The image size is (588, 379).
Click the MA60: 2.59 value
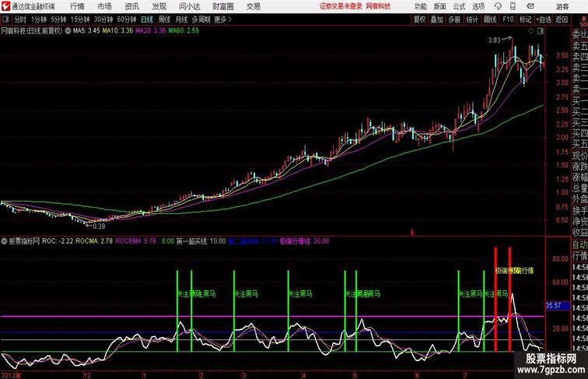pyautogui.click(x=184, y=31)
